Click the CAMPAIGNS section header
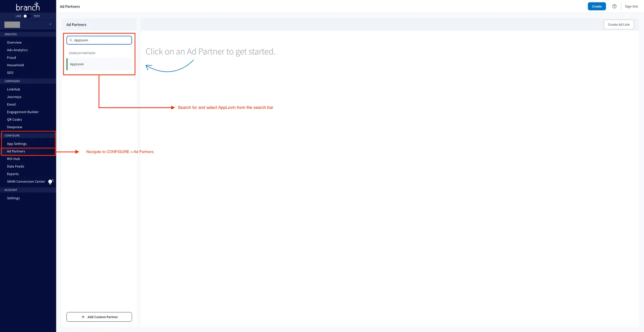This screenshot has width=644, height=332. pyautogui.click(x=12, y=81)
